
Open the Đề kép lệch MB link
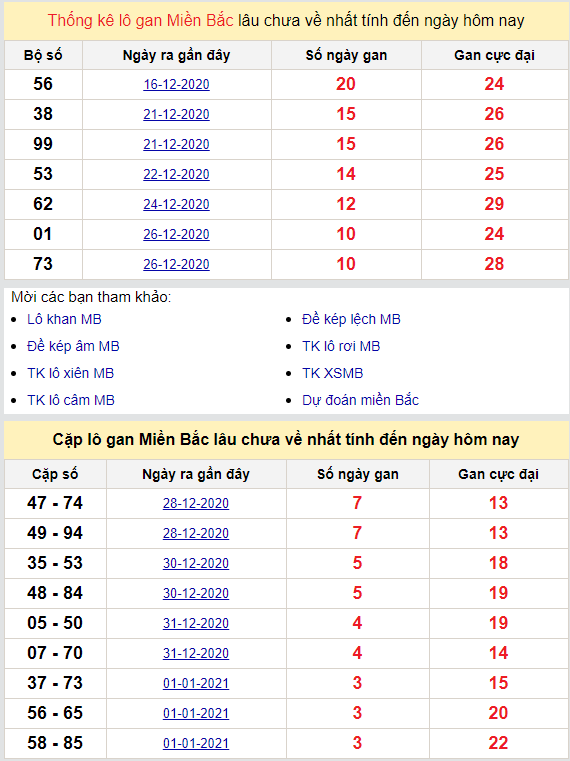[351, 319]
